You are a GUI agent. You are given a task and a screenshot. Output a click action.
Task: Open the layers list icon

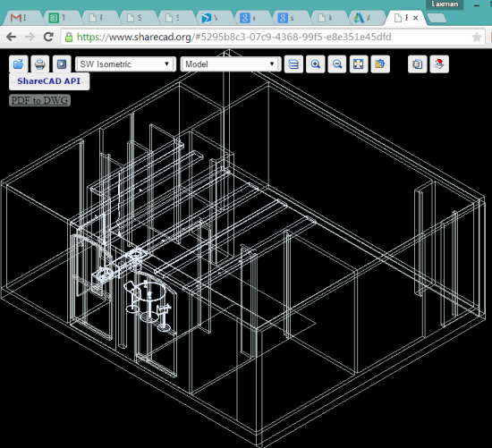point(293,64)
